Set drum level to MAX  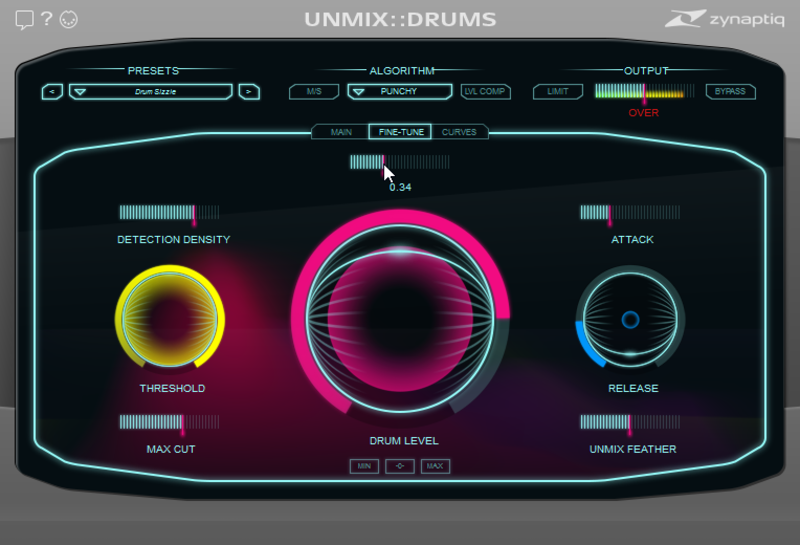(x=435, y=466)
